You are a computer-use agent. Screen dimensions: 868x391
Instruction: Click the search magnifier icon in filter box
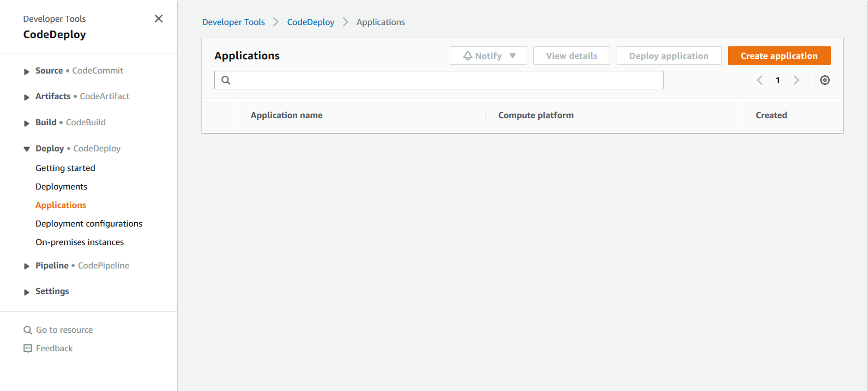click(226, 80)
